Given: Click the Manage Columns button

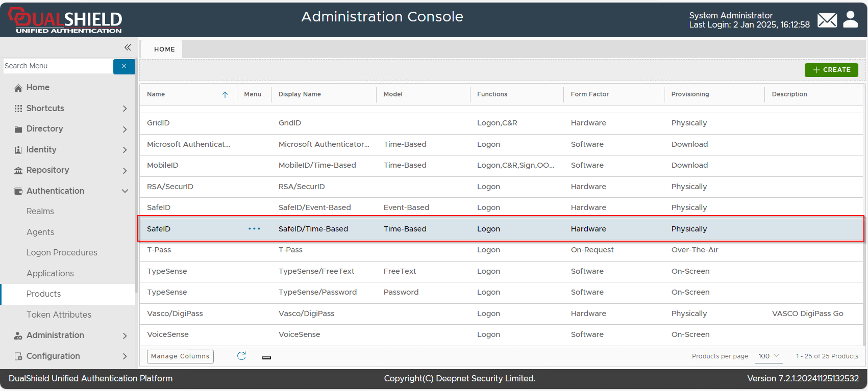Looking at the screenshot, I should click(180, 356).
